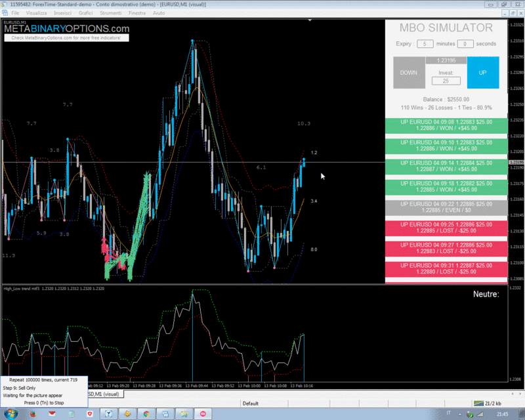Screen dimensions: 525x420
Task: Open the golden bell taskbar icon
Action: pos(127,414)
